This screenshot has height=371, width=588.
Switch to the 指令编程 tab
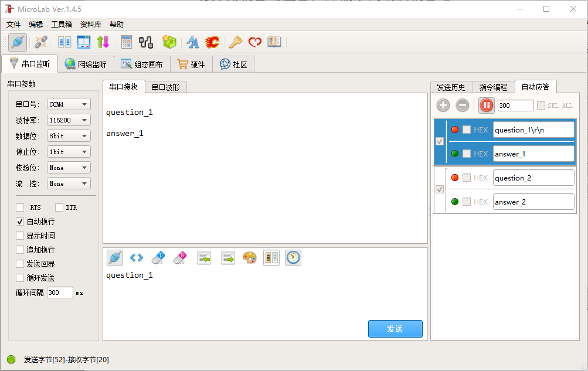[x=494, y=87]
